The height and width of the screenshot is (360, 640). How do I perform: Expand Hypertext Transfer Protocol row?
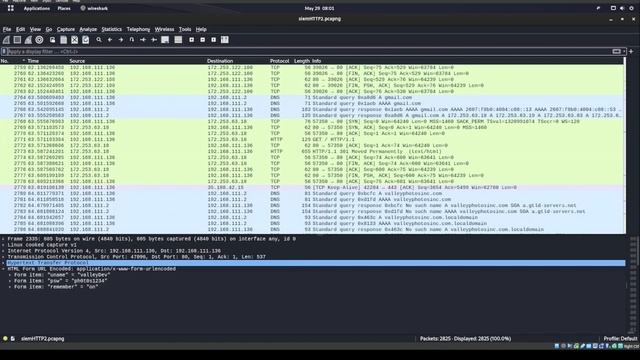tap(3, 263)
